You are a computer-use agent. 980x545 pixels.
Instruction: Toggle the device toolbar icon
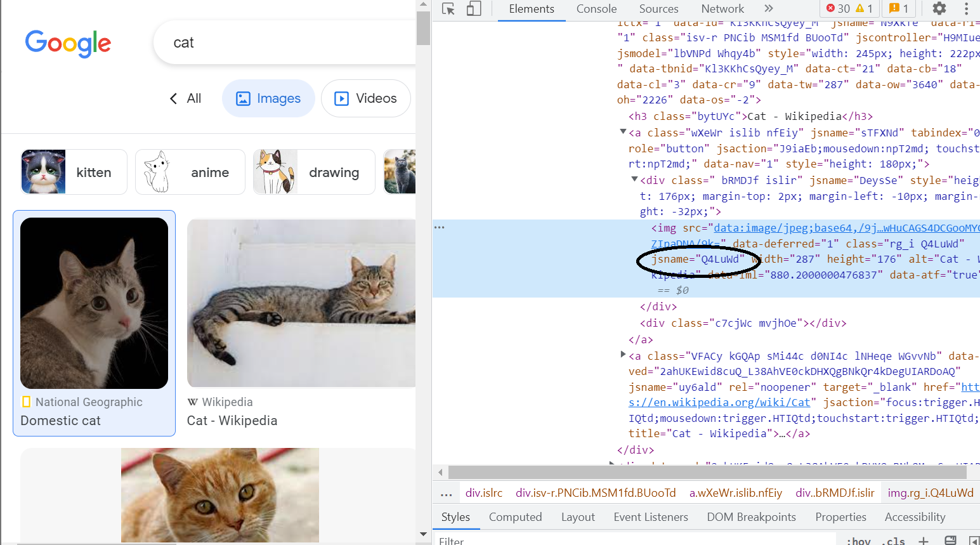474,9
